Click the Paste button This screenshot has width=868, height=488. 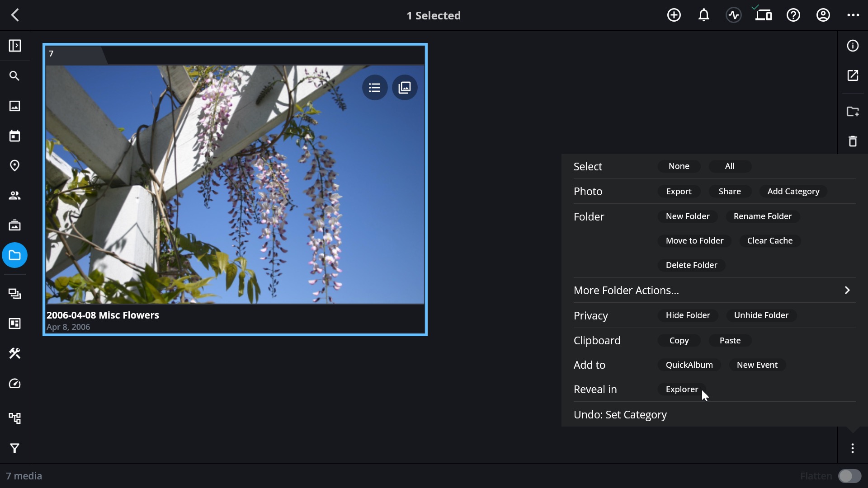(x=730, y=341)
